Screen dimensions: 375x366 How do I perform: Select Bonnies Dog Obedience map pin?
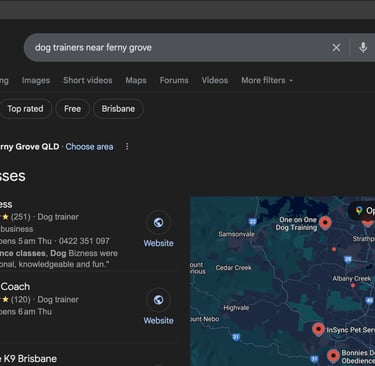(x=333, y=356)
